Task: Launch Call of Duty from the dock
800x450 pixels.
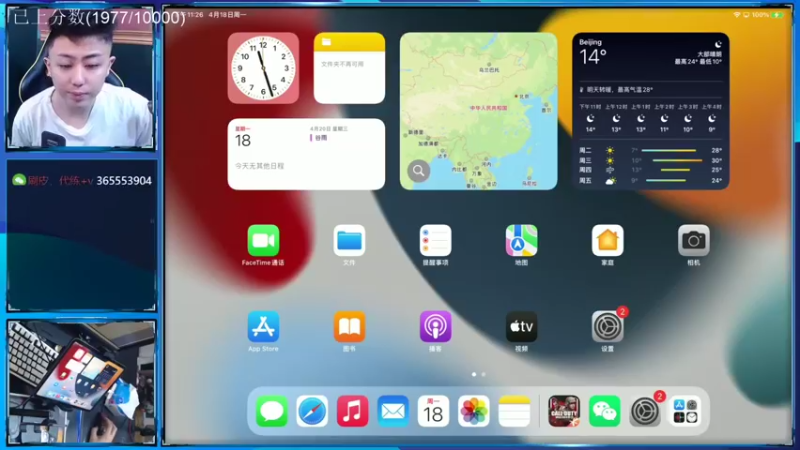Action: coord(564,411)
